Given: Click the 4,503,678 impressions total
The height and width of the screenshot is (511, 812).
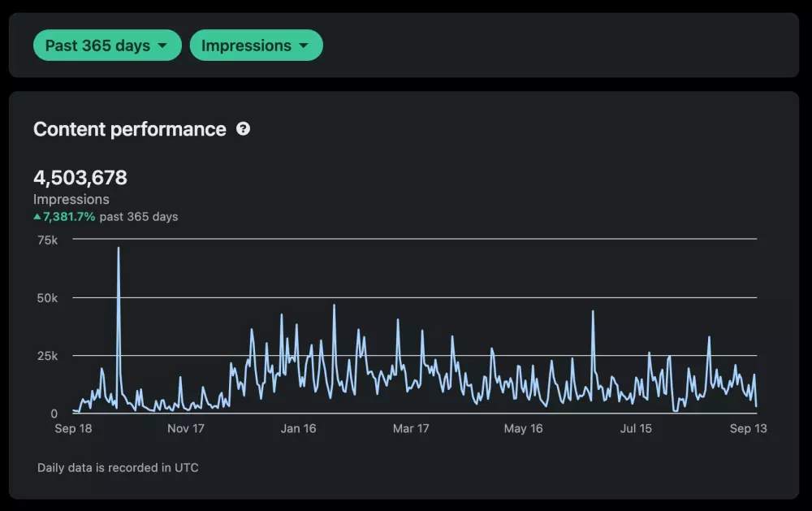Looking at the screenshot, I should tap(80, 177).
